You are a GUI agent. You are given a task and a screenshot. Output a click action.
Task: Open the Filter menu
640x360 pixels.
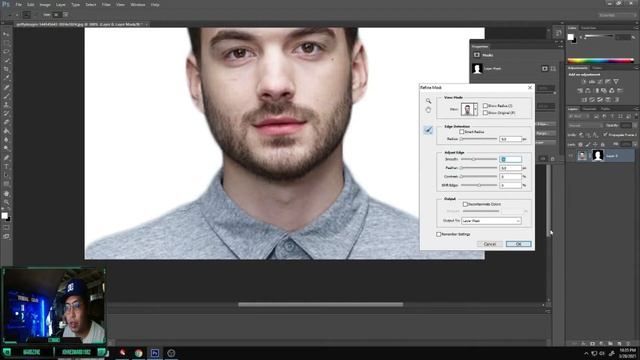click(x=106, y=4)
